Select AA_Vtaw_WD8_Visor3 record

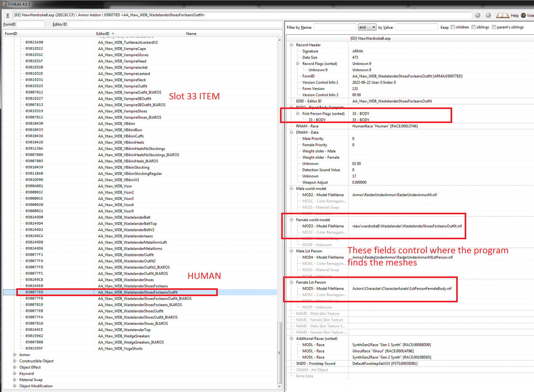coord(116,199)
